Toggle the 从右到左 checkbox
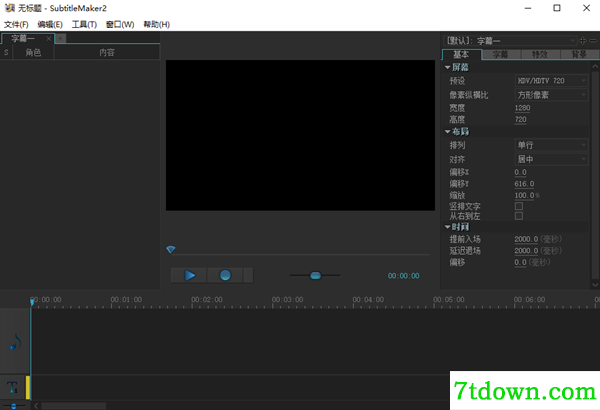 coord(519,216)
